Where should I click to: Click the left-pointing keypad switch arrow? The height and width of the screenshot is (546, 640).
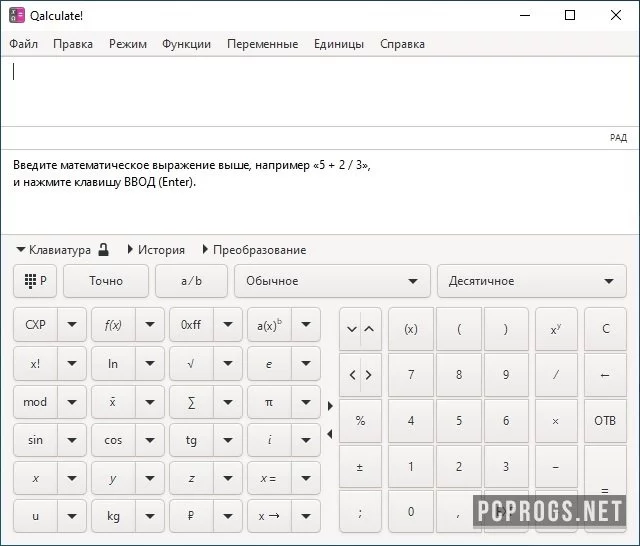[x=330, y=434]
